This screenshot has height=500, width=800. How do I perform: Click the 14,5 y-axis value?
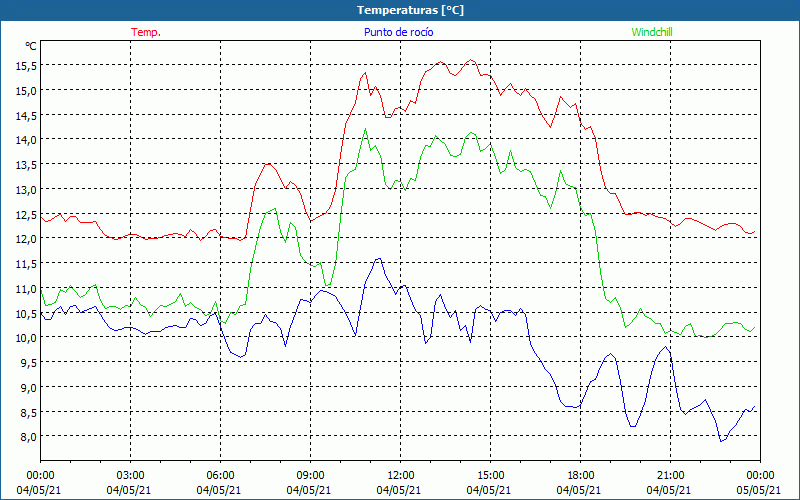(x=25, y=116)
